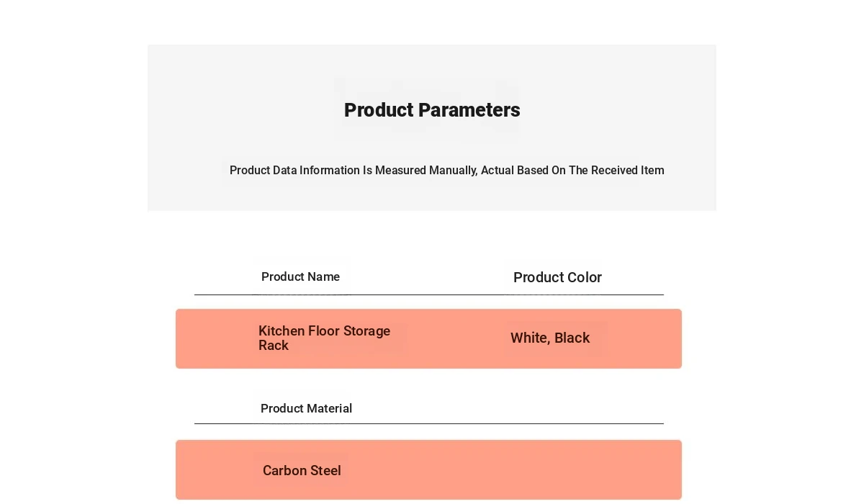Click the Product Color label

pos(557,277)
